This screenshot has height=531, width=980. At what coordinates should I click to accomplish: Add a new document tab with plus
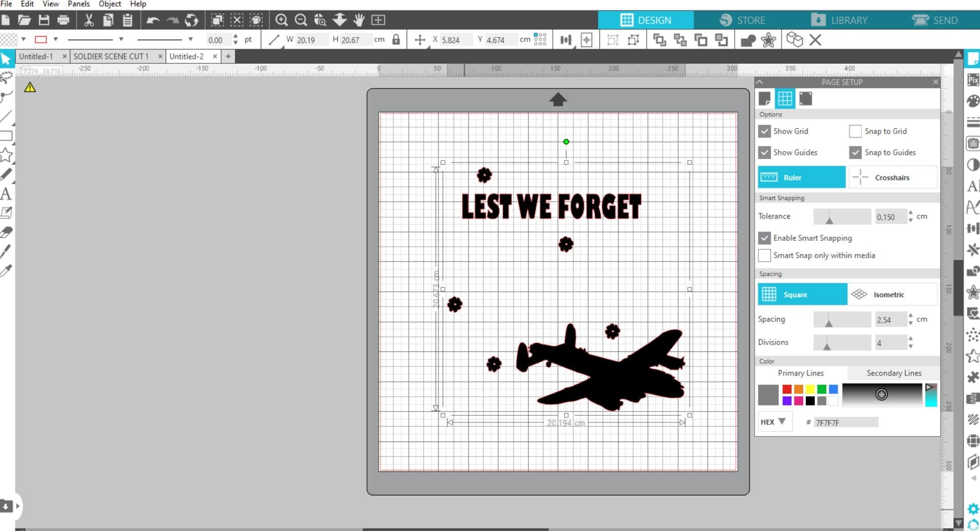(x=228, y=56)
